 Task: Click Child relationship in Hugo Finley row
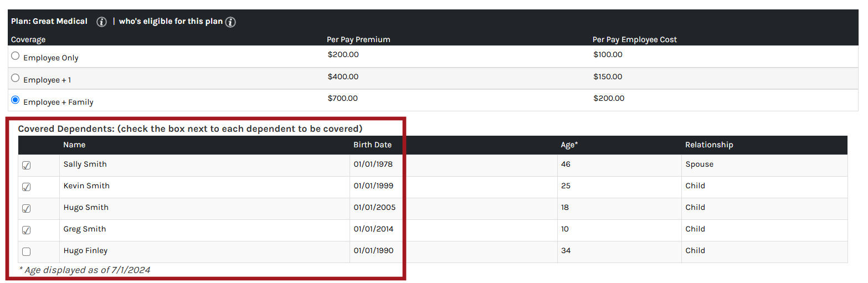point(695,251)
